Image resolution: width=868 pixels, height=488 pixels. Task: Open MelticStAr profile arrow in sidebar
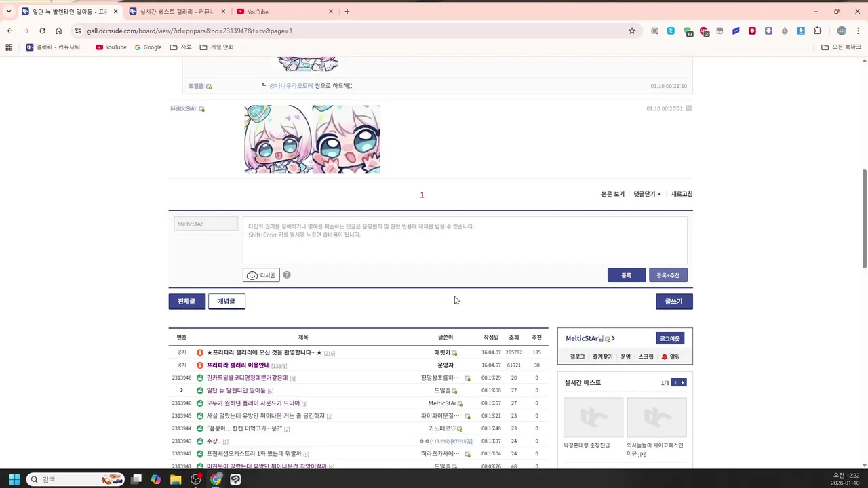tap(612, 338)
